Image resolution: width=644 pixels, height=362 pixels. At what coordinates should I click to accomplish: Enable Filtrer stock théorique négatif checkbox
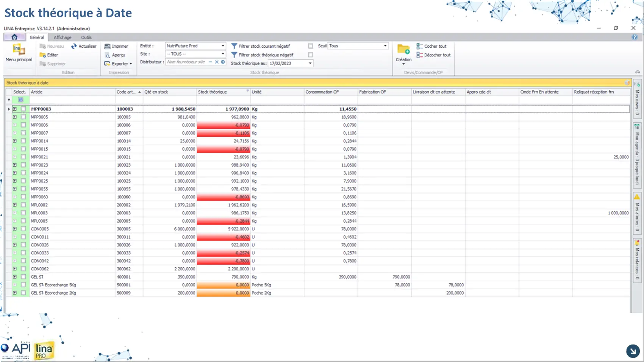(x=311, y=55)
